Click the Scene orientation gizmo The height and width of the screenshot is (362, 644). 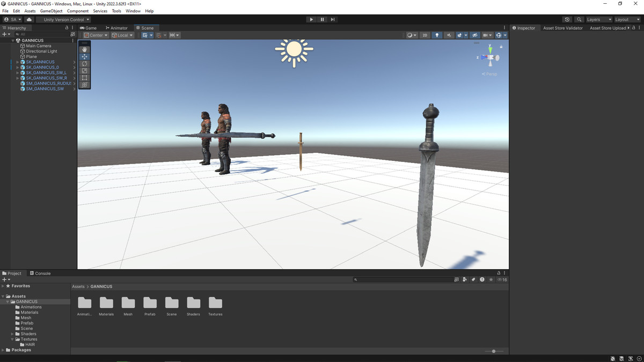[x=489, y=56]
